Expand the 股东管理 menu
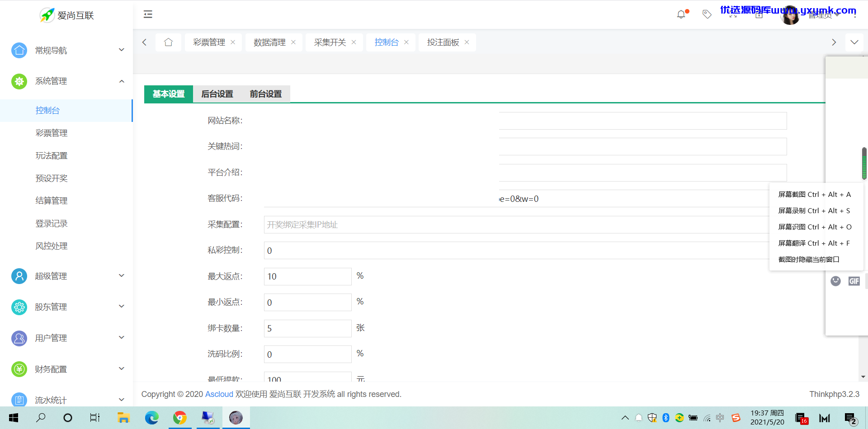868x429 pixels. coord(121,306)
